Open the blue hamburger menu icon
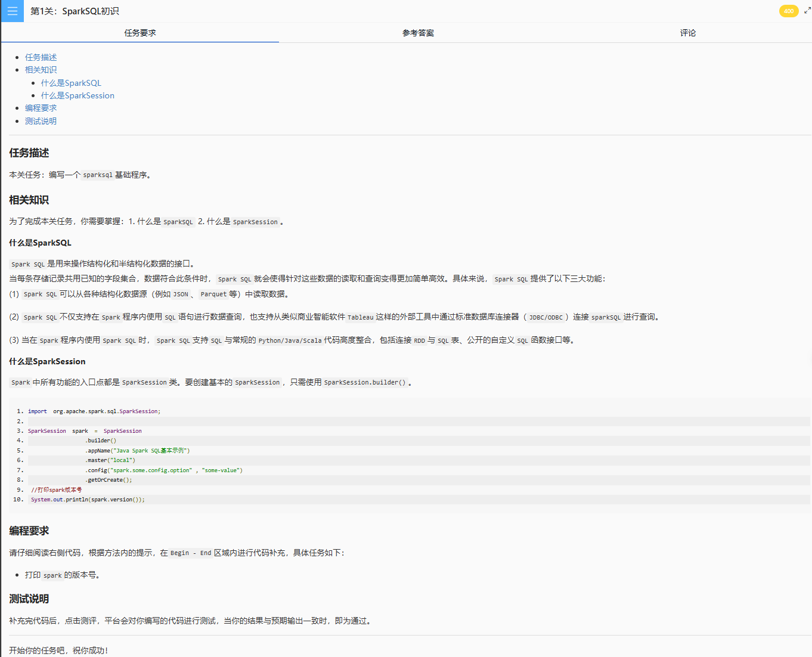 tap(12, 11)
